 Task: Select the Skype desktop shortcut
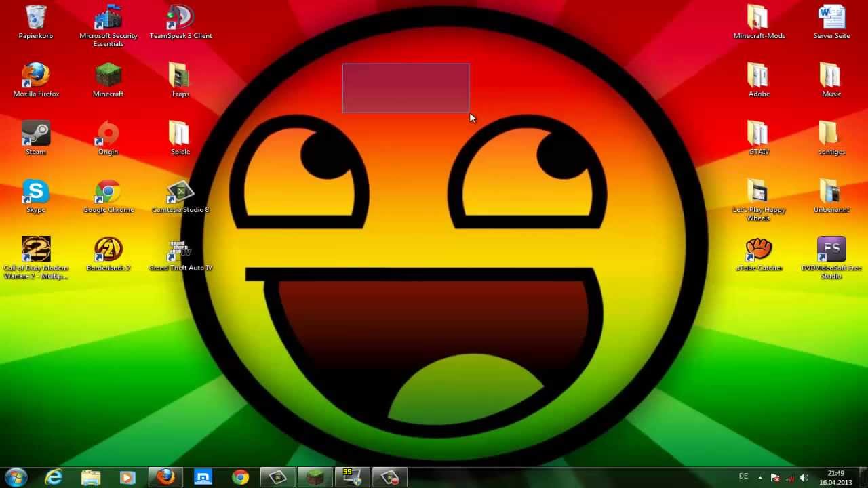coord(36,197)
